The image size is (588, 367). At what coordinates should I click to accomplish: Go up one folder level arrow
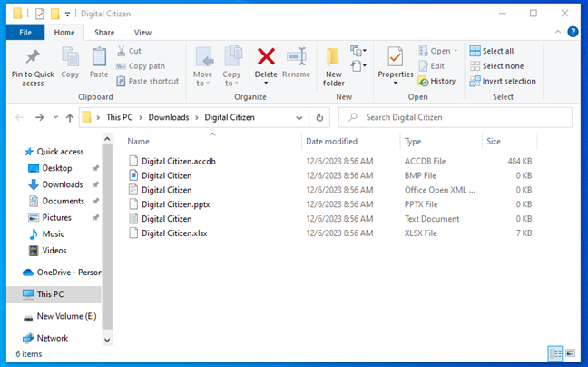pos(70,118)
